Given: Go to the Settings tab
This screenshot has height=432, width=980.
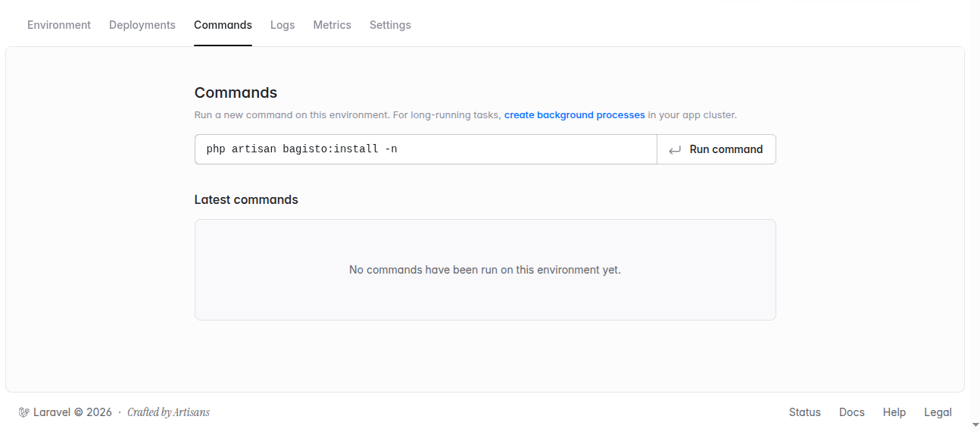Looking at the screenshot, I should pyautogui.click(x=390, y=25).
